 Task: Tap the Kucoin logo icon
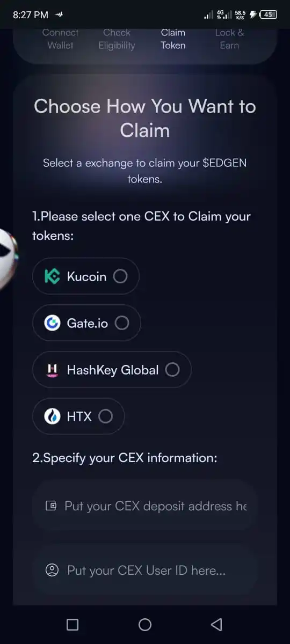52,276
